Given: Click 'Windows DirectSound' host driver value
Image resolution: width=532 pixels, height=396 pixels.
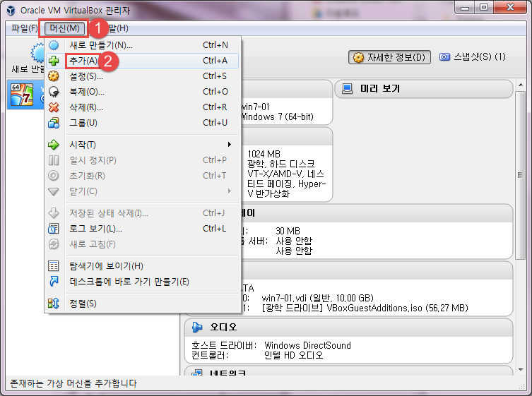Looking at the screenshot, I should [x=307, y=345].
